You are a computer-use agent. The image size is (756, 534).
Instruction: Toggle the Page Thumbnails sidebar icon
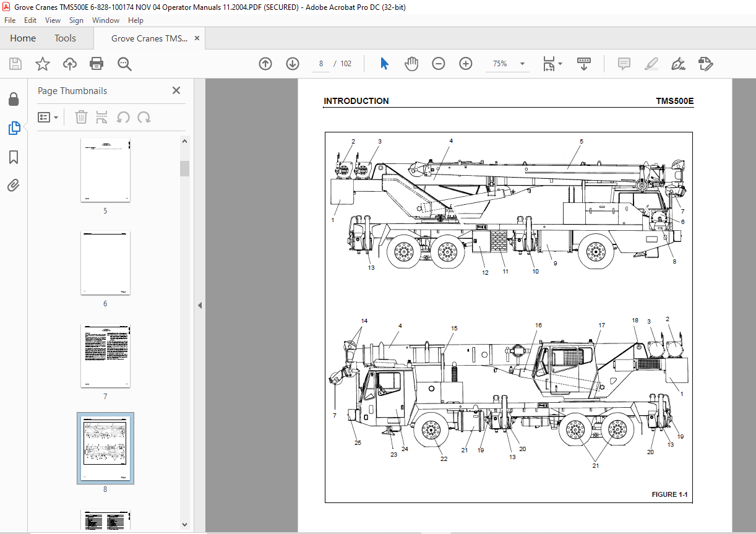(14, 128)
